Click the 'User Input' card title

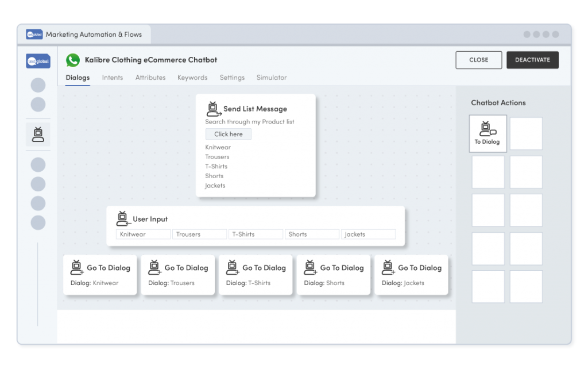click(150, 219)
